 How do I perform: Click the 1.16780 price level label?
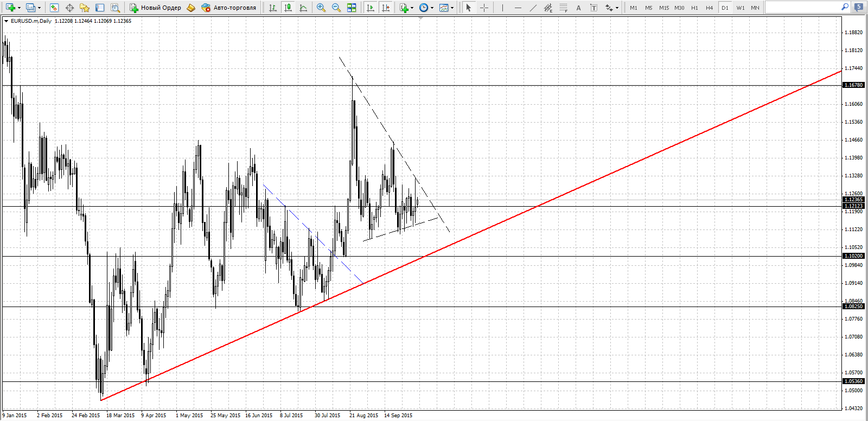(x=853, y=85)
